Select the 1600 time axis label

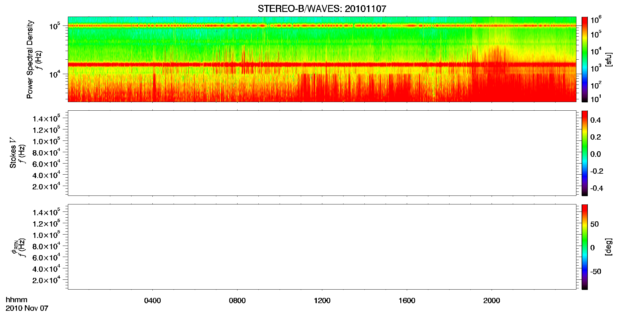pos(407,301)
